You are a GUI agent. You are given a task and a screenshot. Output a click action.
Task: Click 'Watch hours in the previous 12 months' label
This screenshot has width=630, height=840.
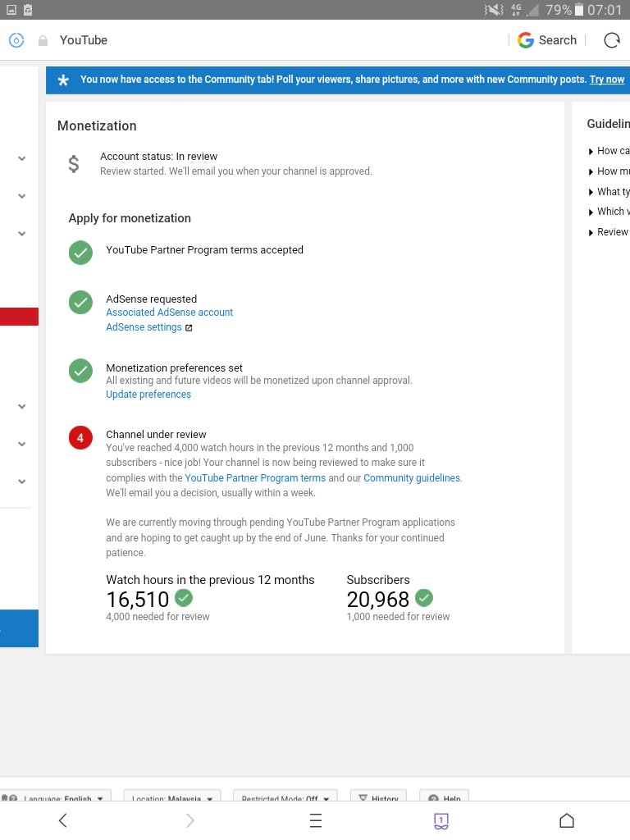click(x=210, y=580)
